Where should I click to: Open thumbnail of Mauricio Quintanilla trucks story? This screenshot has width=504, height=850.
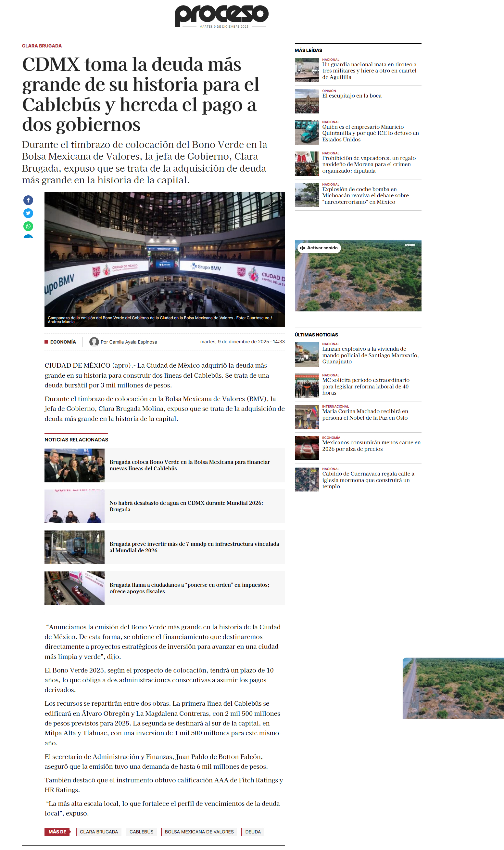point(307,133)
